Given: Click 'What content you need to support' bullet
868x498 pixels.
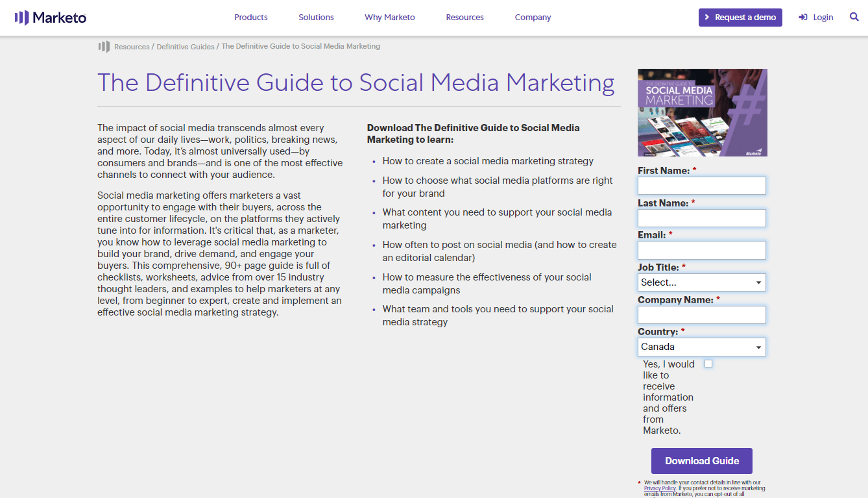Looking at the screenshot, I should (498, 219).
